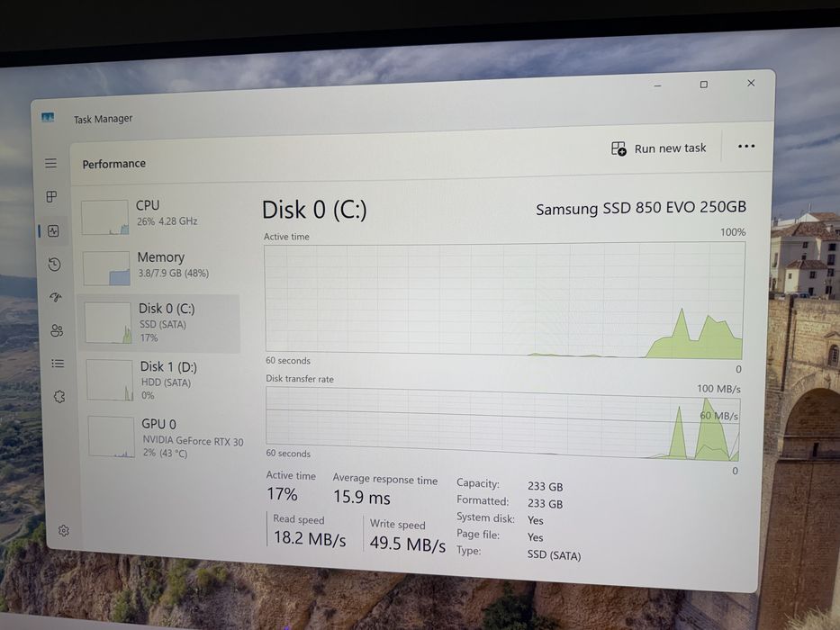840x630 pixels.
Task: Select the Memory performance item
Action: 159,267
